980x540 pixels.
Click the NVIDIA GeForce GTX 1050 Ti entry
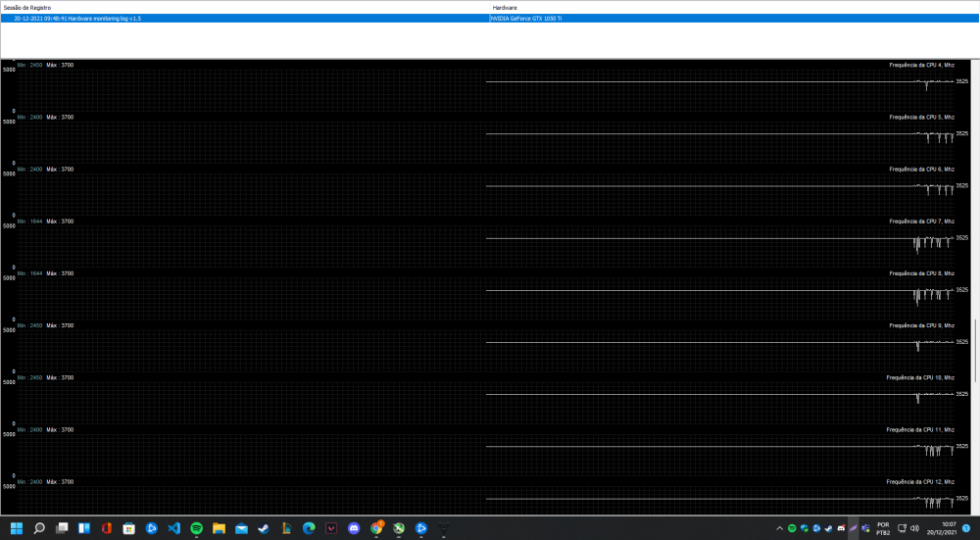pyautogui.click(x=527, y=19)
